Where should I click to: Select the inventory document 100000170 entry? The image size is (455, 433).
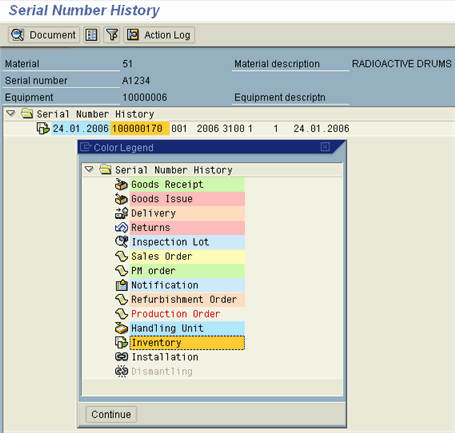pyautogui.click(x=140, y=128)
